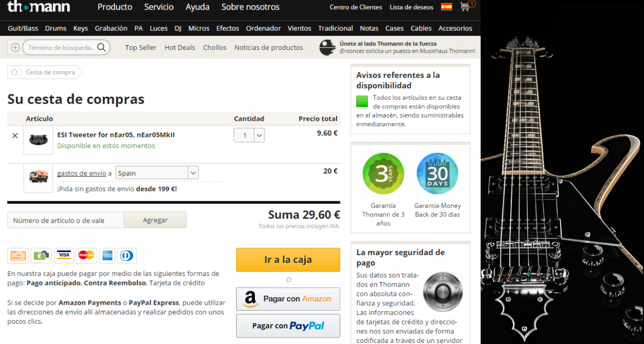Viewport: 644px width, 344px height.
Task: Click the Pagar con Amazon button
Action: (x=288, y=299)
